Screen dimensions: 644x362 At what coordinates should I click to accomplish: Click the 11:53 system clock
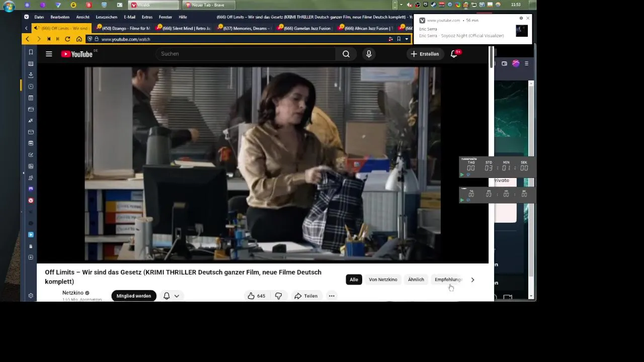click(x=516, y=5)
